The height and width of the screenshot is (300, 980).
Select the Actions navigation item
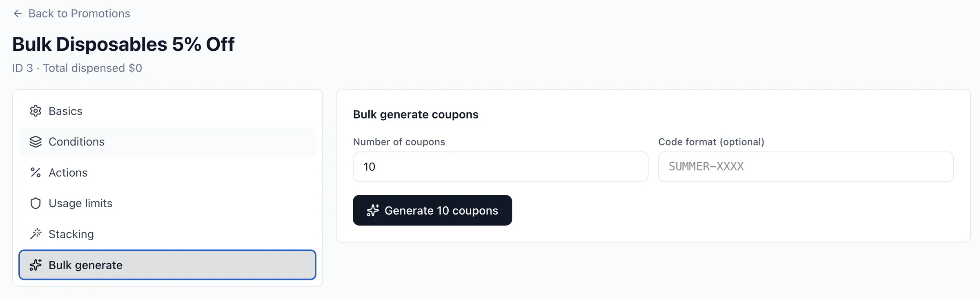pos(68,172)
